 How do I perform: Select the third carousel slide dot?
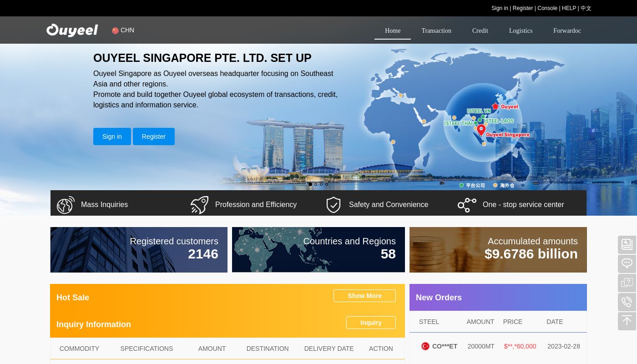pos(321,184)
